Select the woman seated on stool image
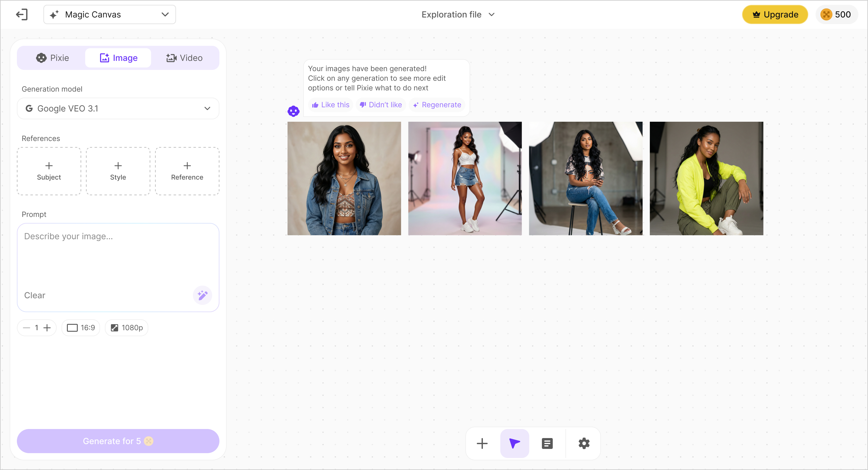 pos(586,178)
